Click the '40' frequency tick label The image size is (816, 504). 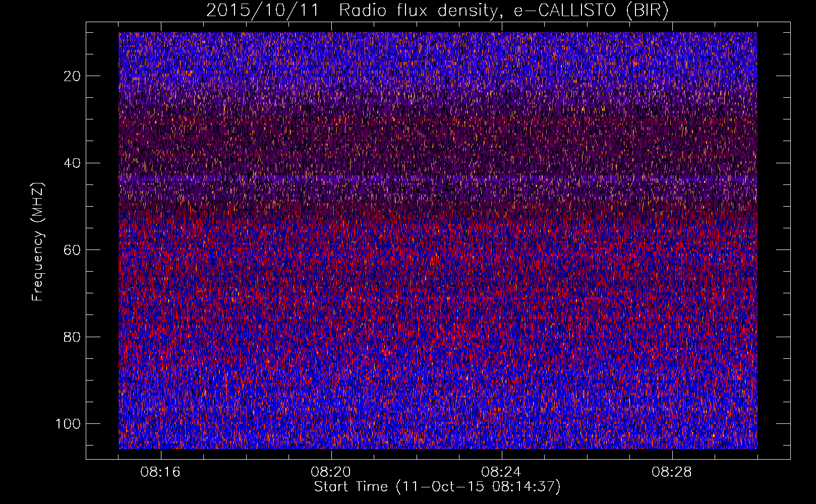point(72,163)
